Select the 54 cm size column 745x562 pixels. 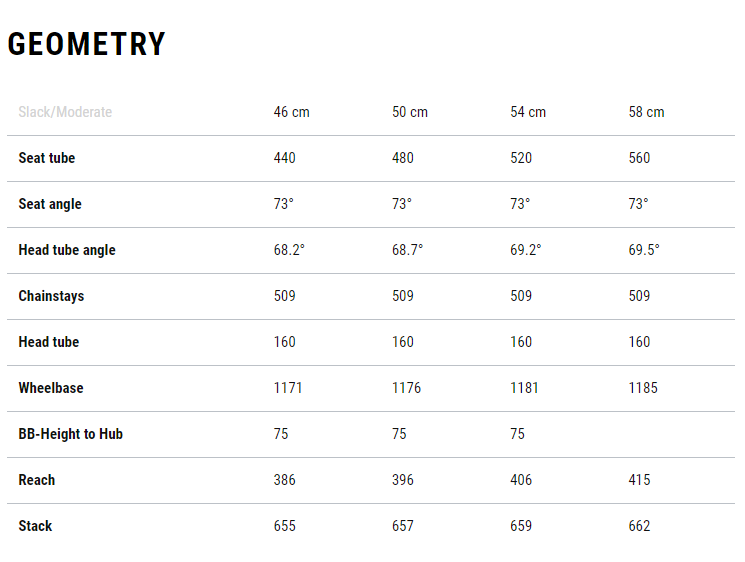(x=528, y=112)
